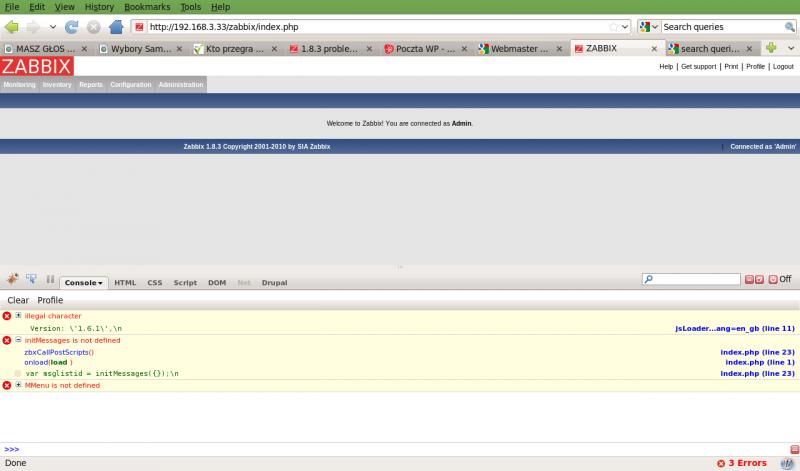Screen dimensions: 800x471
Task: Bookmark this page with the star icon
Action: [613, 27]
